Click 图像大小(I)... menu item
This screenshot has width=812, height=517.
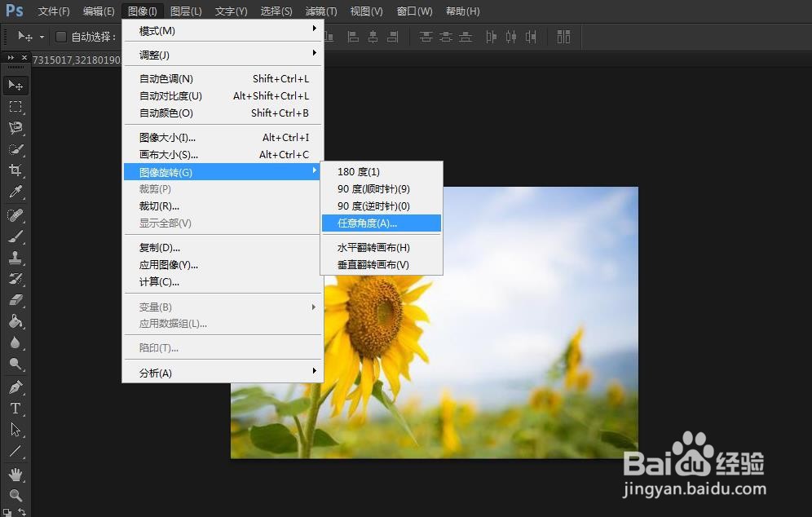[x=223, y=137]
